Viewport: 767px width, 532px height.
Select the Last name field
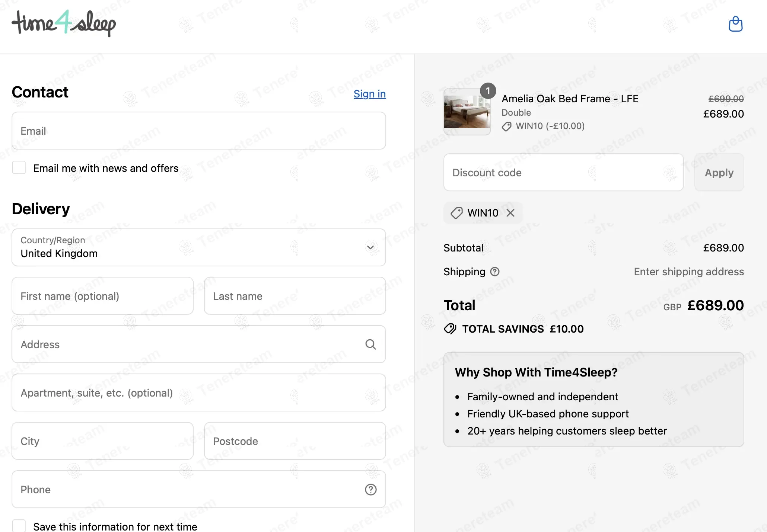pos(295,296)
